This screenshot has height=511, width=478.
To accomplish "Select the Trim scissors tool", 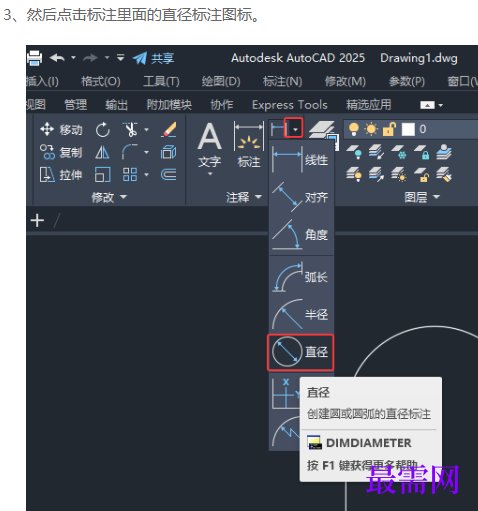I will click(130, 130).
